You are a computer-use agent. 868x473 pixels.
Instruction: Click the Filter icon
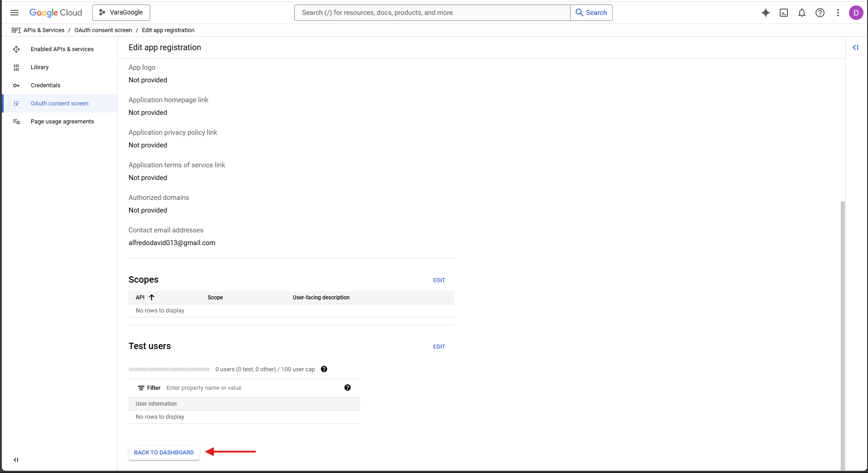point(141,388)
